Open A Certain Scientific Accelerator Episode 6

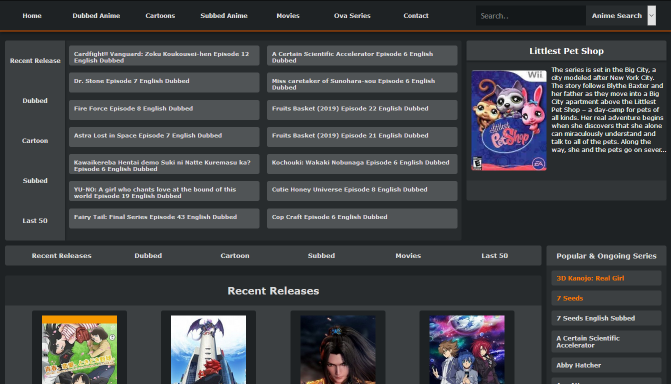362,56
